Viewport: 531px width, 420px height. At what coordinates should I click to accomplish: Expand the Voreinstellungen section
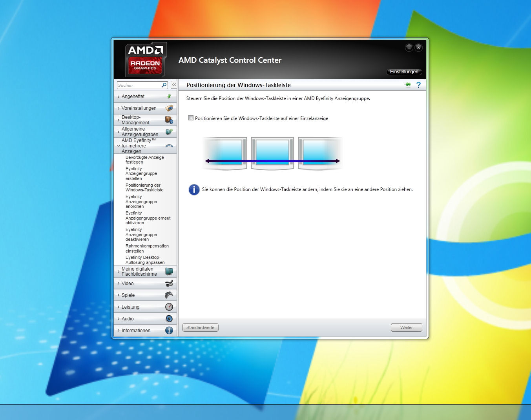146,108
